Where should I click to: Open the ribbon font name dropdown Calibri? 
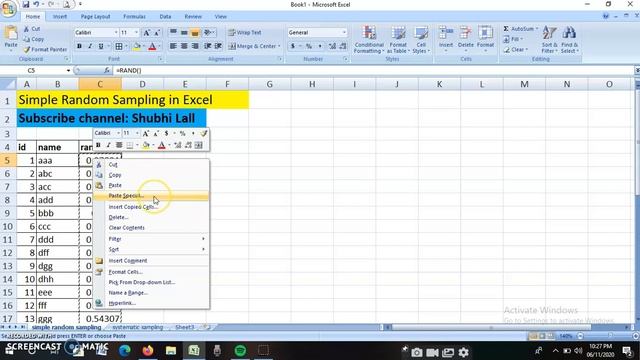click(x=116, y=33)
